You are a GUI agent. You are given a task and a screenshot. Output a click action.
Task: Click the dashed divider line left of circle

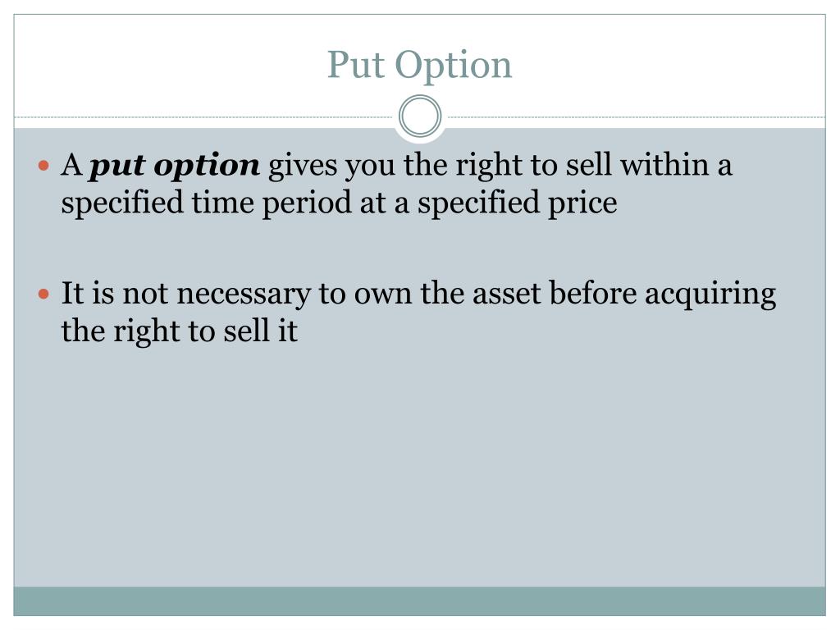[x=203, y=116]
